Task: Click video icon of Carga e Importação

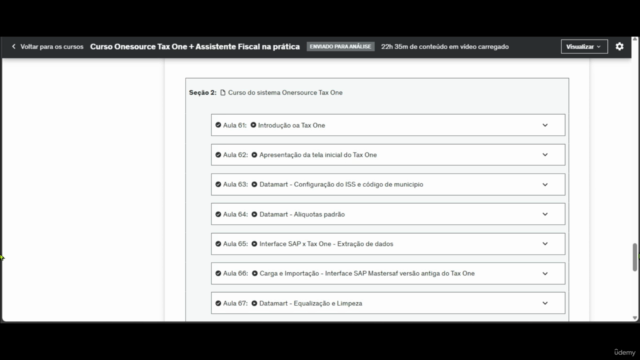Action: point(255,273)
